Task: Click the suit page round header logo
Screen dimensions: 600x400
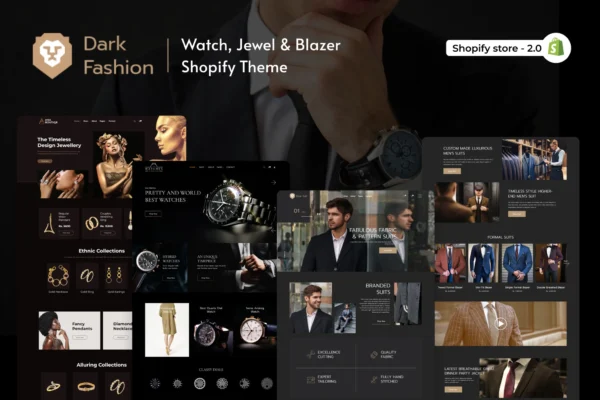Action: [293, 196]
